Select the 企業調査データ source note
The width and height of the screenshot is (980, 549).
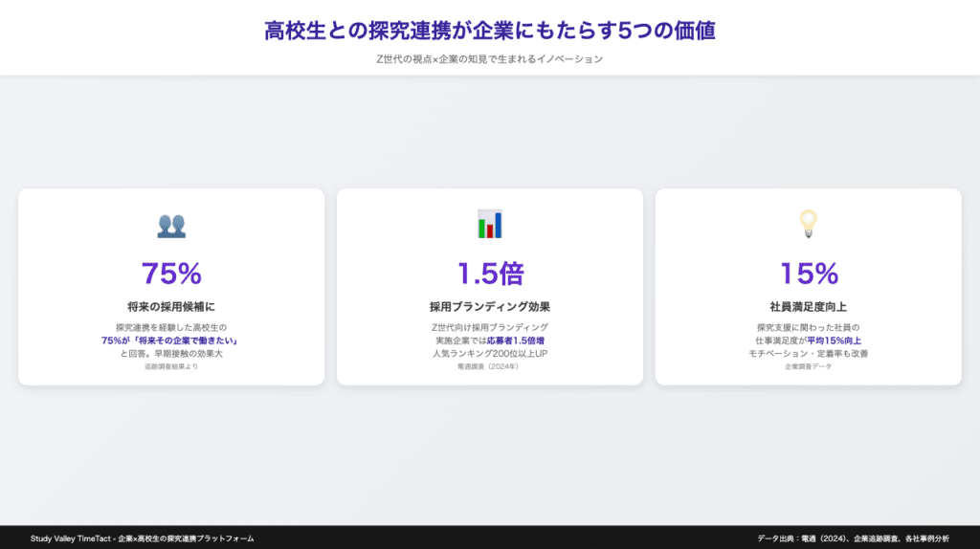(808, 367)
